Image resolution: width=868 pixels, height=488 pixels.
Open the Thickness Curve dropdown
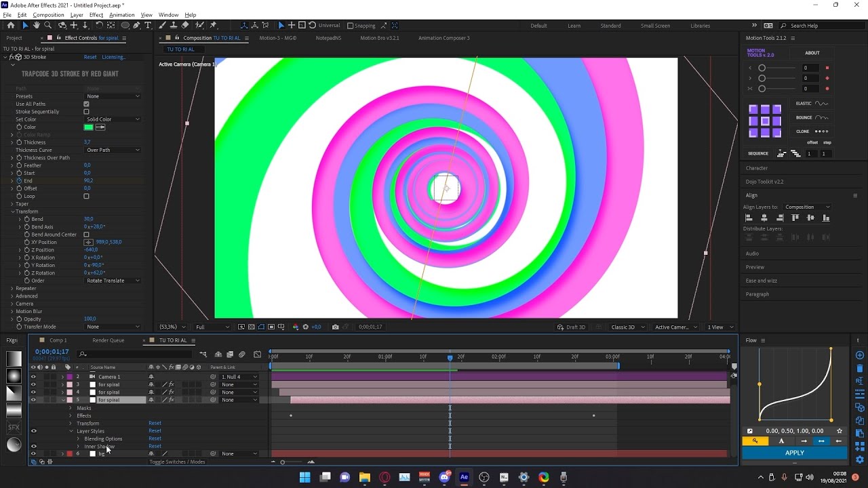113,150
